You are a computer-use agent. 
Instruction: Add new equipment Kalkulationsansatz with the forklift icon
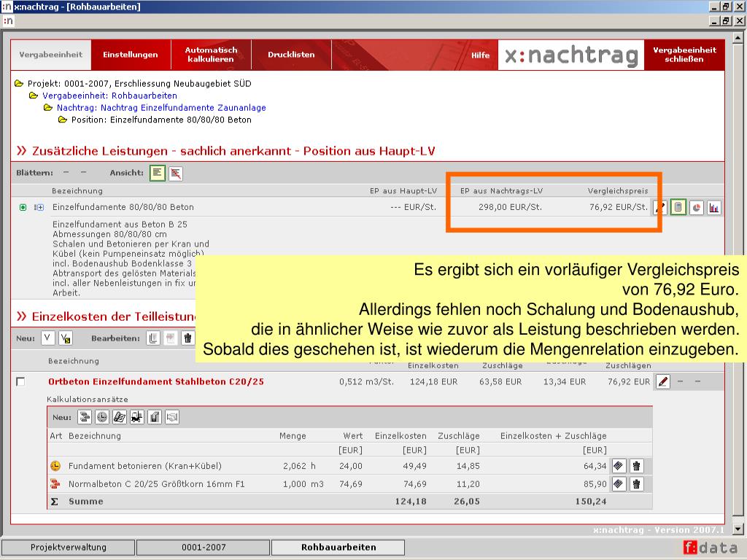(x=137, y=417)
